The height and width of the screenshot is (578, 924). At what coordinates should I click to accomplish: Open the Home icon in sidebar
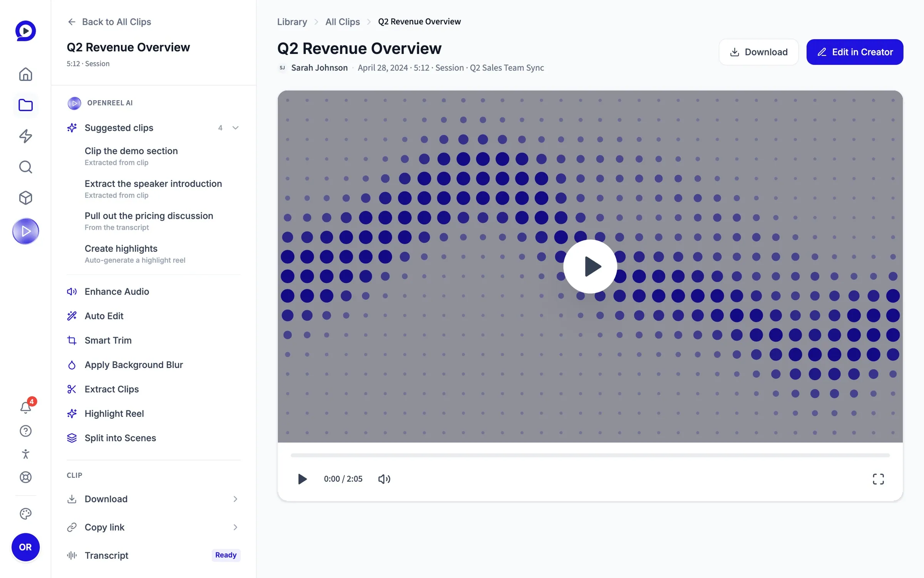[25, 74]
